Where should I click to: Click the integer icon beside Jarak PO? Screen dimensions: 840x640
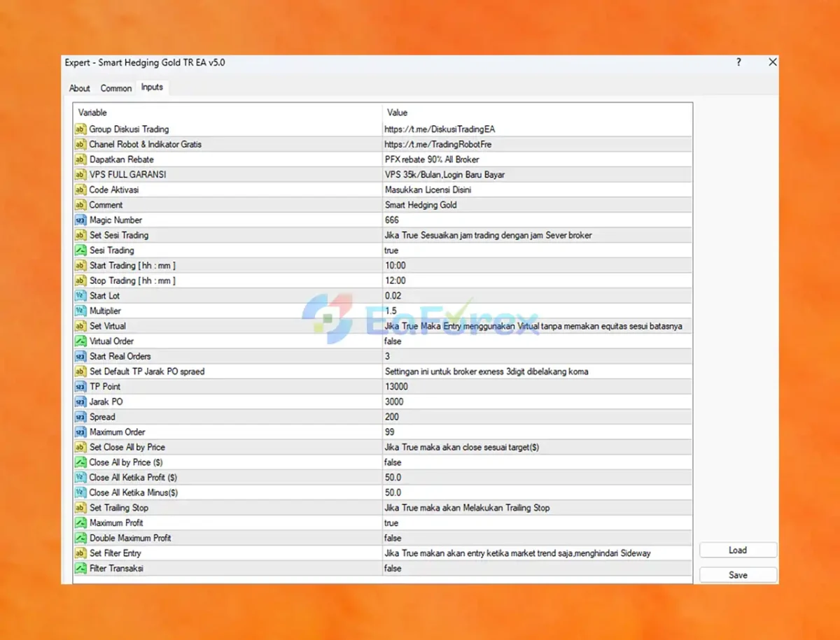pyautogui.click(x=80, y=401)
